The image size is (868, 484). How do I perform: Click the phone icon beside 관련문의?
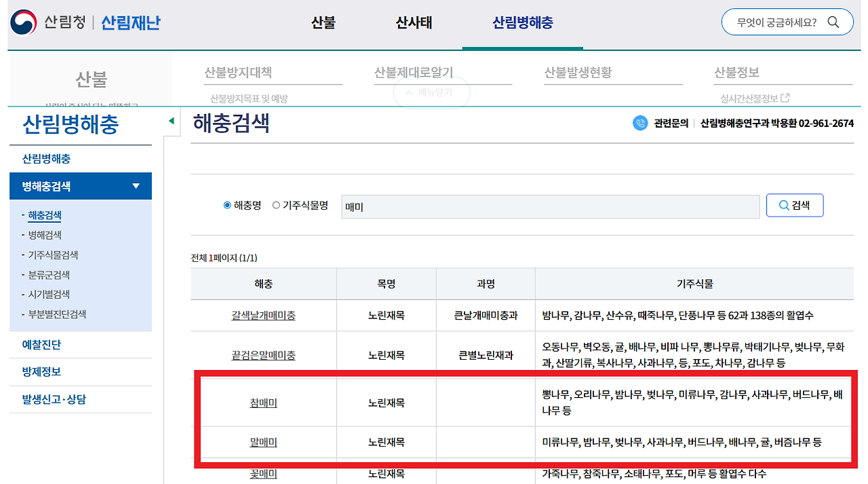[639, 124]
